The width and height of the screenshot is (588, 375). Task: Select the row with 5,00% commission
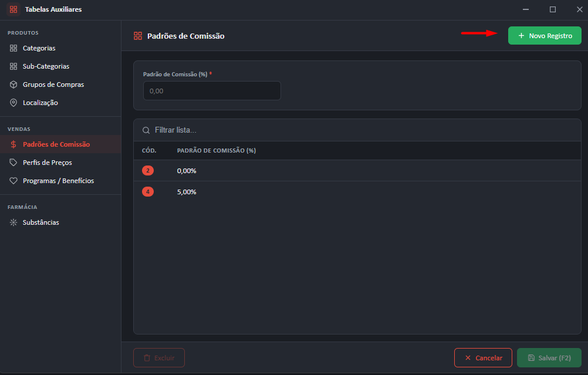coord(357,192)
